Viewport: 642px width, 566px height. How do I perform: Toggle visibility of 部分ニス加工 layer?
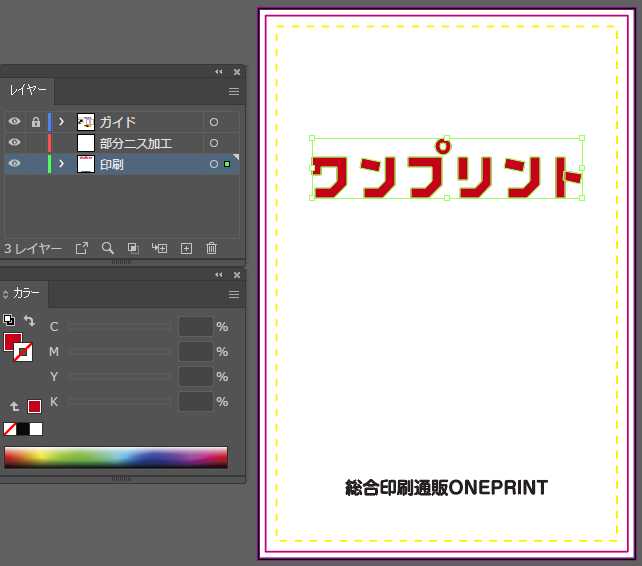coord(15,143)
